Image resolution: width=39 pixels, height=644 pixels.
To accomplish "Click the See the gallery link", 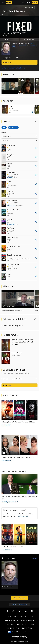I will point(7,460).
